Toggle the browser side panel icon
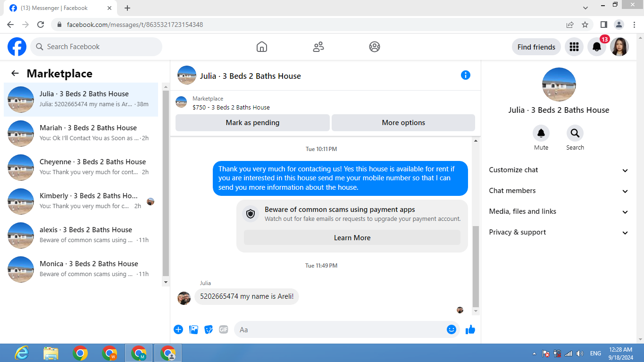Screen dimensions: 644x362 [x=603, y=25]
